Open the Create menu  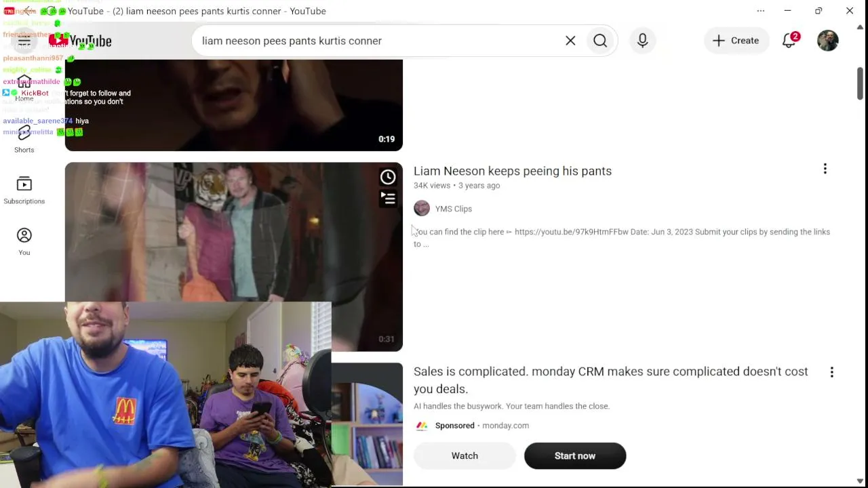point(736,41)
